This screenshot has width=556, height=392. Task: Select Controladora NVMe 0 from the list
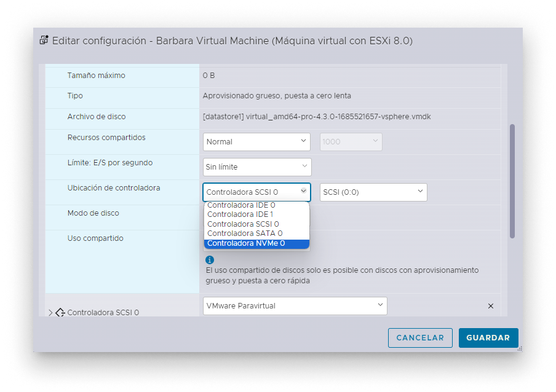click(x=256, y=243)
